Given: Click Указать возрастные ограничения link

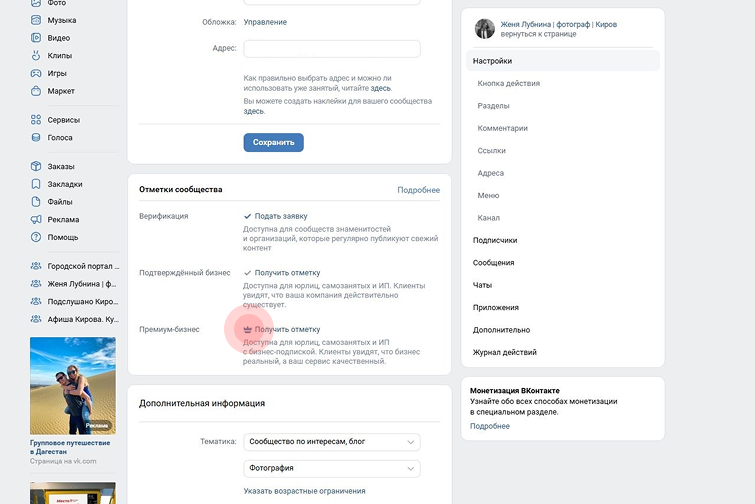Looking at the screenshot, I should (304, 491).
